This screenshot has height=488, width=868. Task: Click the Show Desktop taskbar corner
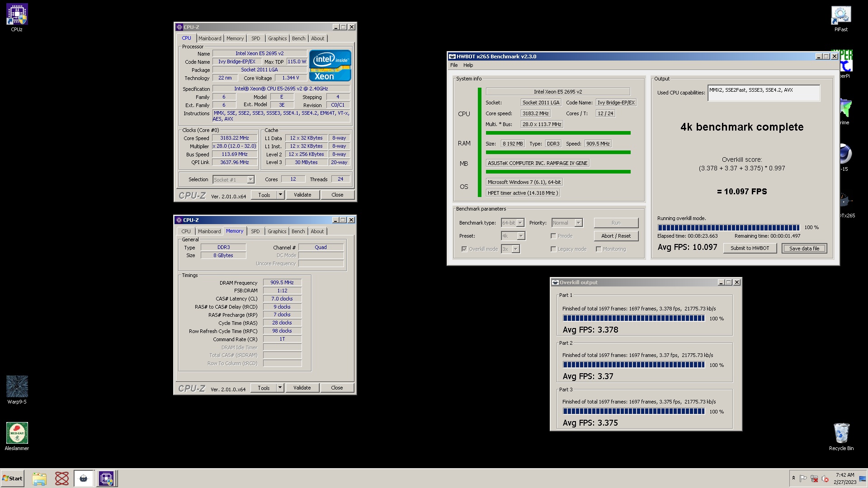(863, 479)
